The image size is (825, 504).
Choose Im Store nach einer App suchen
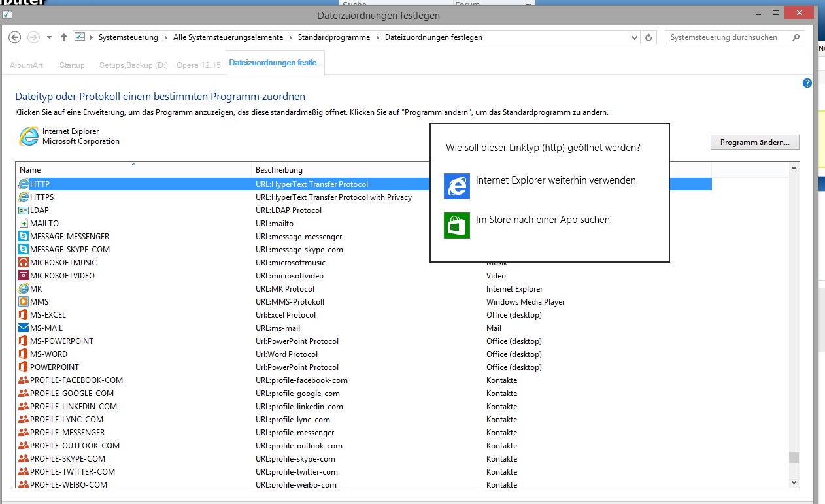pos(527,225)
